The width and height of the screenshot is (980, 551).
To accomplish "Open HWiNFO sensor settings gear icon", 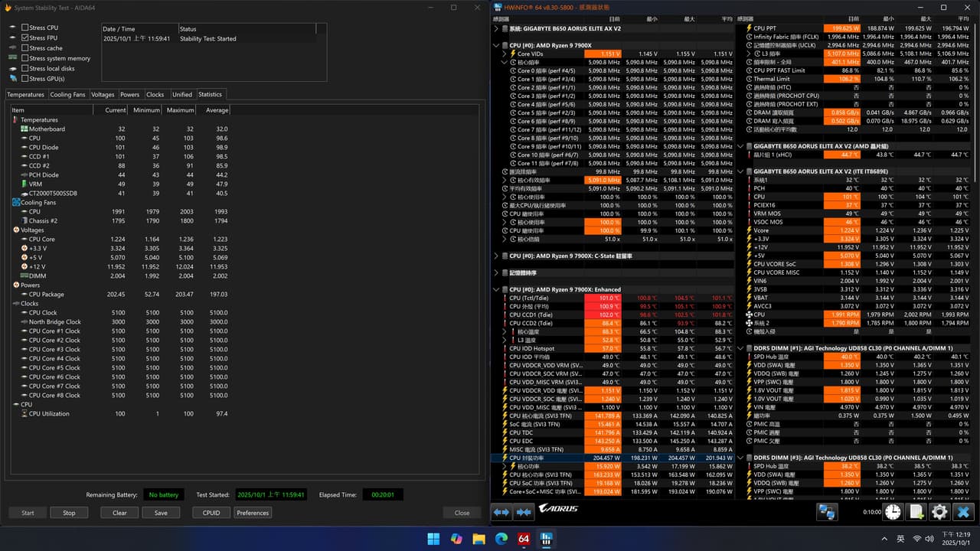I will [x=939, y=512].
